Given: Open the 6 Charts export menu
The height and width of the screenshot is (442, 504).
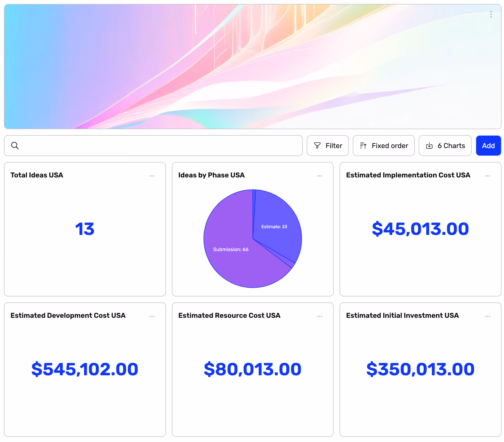Looking at the screenshot, I should pyautogui.click(x=445, y=146).
